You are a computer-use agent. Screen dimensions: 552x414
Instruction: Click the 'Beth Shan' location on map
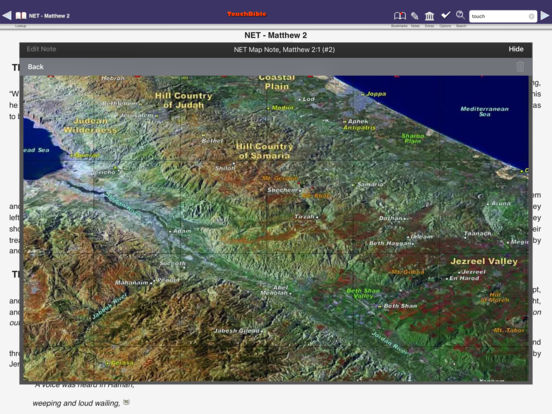pyautogui.click(x=400, y=306)
